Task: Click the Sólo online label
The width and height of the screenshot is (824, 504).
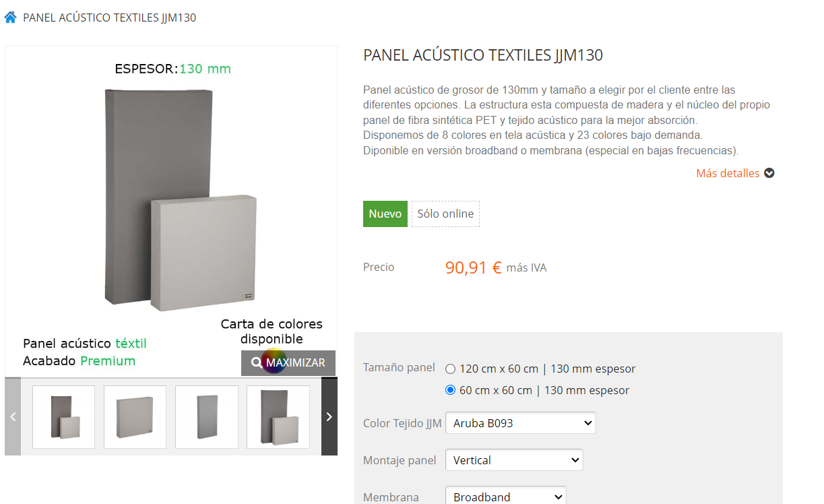Action: [x=445, y=214]
